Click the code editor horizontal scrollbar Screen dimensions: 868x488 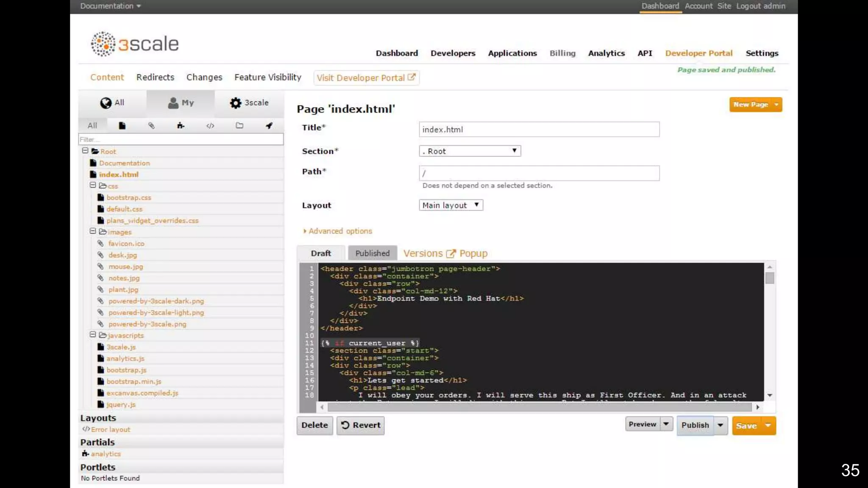pyautogui.click(x=539, y=407)
